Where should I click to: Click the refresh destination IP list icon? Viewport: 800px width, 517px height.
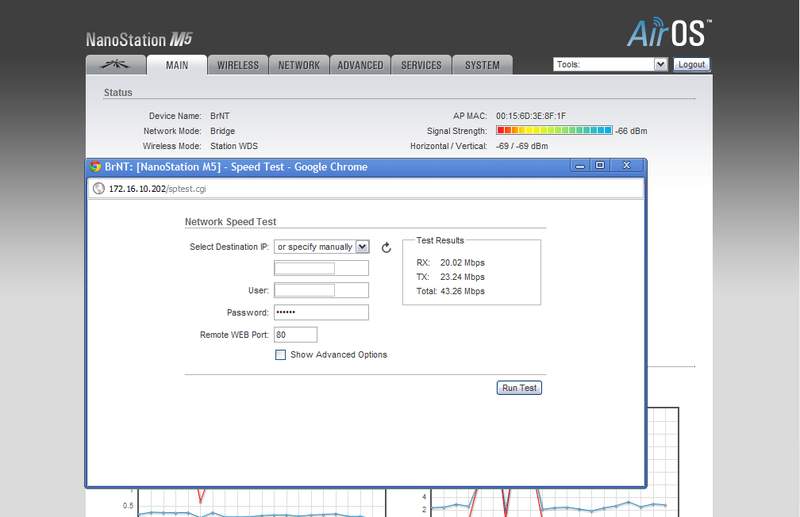[386, 248]
